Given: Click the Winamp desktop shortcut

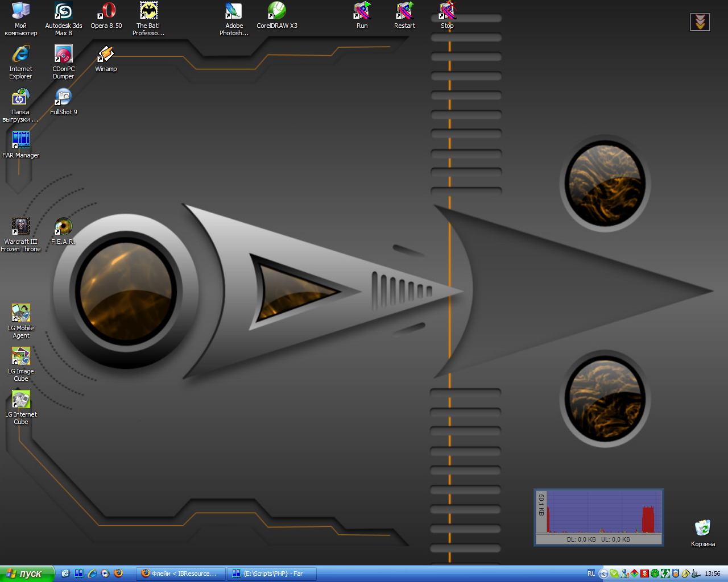Looking at the screenshot, I should pyautogui.click(x=106, y=55).
